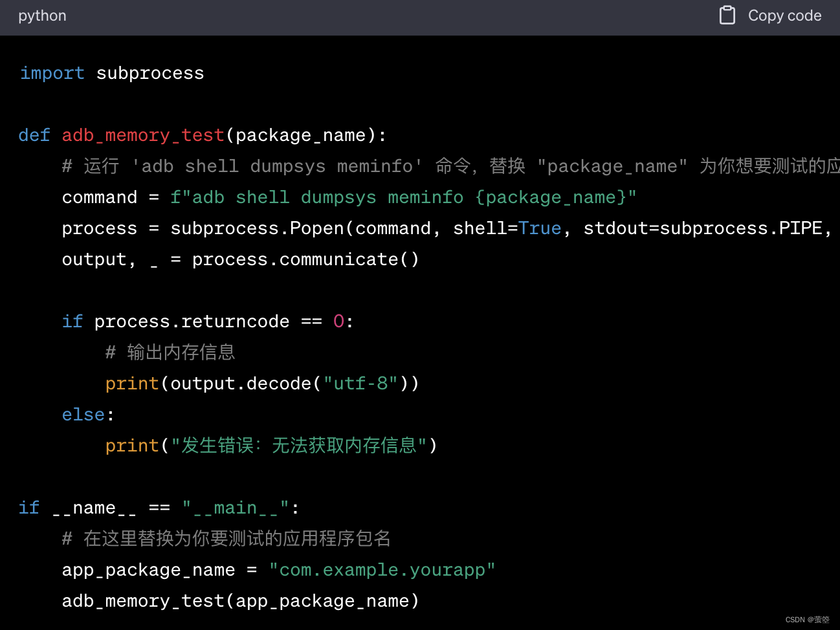Click the comment starting with "# 运行 'adb shell dumpsys"
This screenshot has height=630, width=840.
(x=451, y=166)
